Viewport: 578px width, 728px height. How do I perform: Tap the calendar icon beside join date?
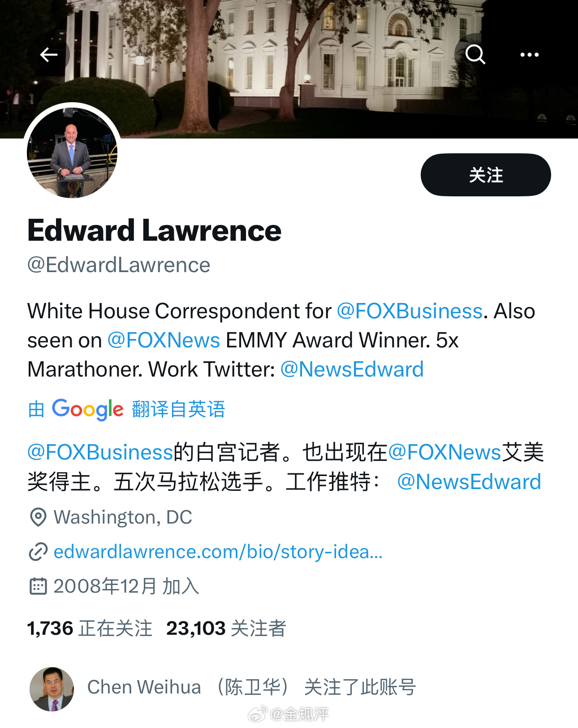pos(38,586)
